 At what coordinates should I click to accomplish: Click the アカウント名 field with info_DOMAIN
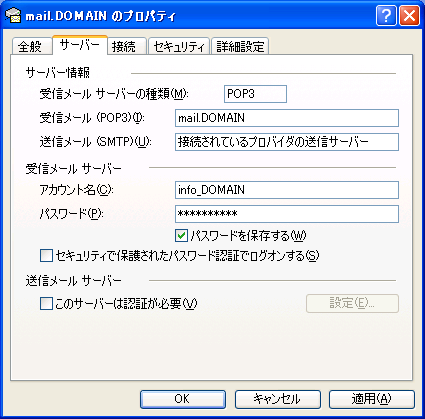tap(287, 190)
